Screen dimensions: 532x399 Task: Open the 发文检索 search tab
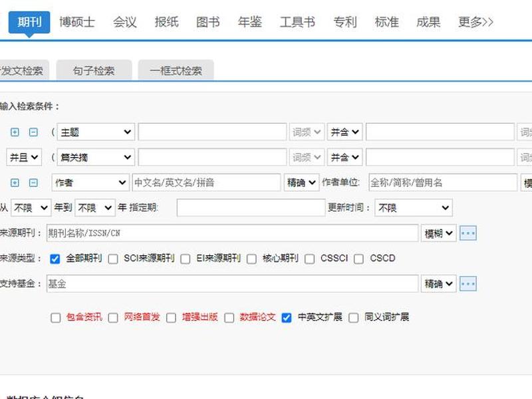pos(24,70)
